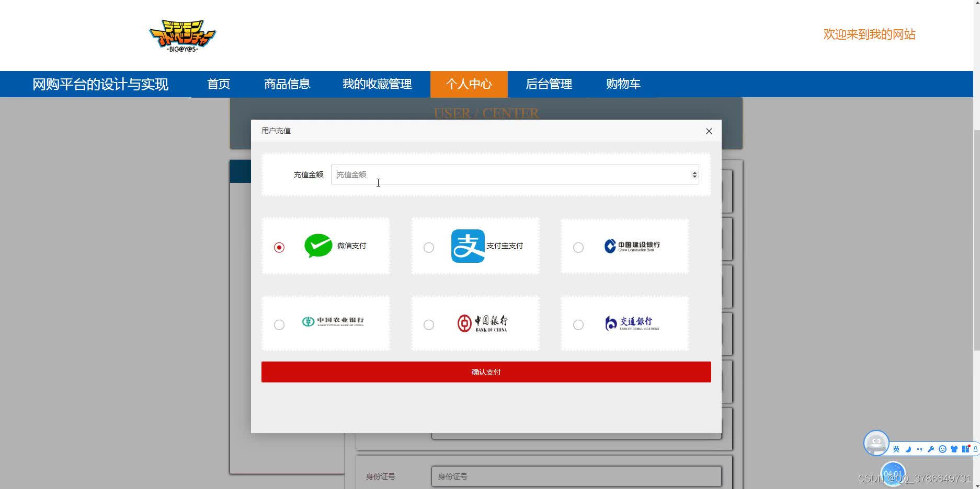
Task: Select the China Construction Bank radio button
Action: [578, 247]
